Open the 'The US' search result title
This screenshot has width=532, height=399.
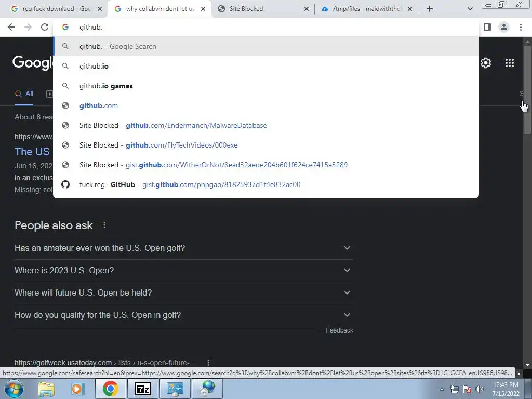pyautogui.click(x=32, y=151)
